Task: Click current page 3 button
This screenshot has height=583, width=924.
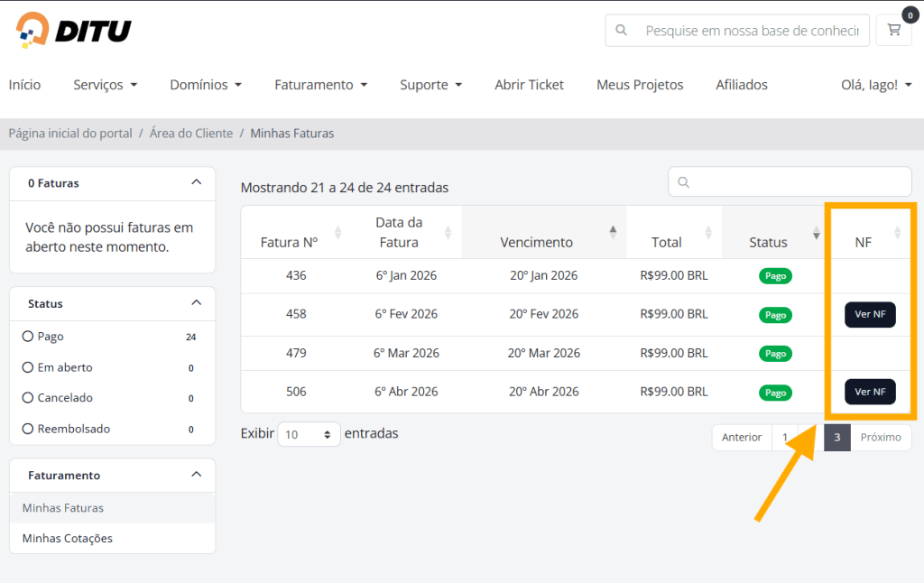Action: [836, 438]
